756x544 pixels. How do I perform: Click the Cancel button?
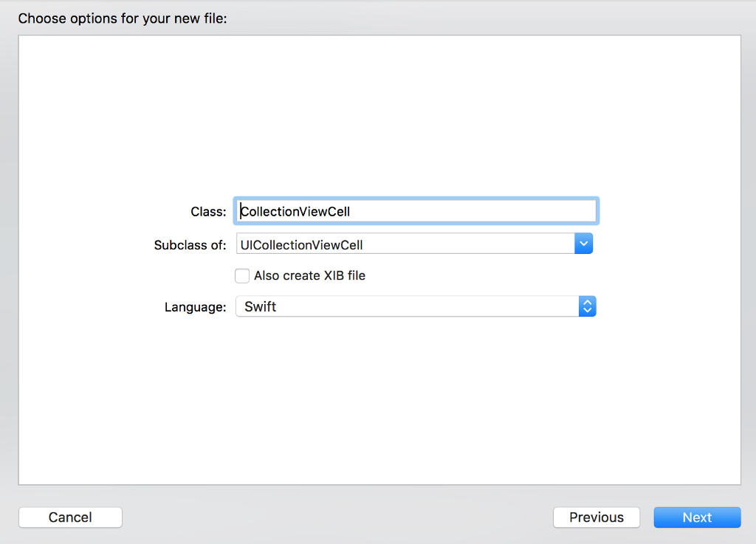click(70, 517)
